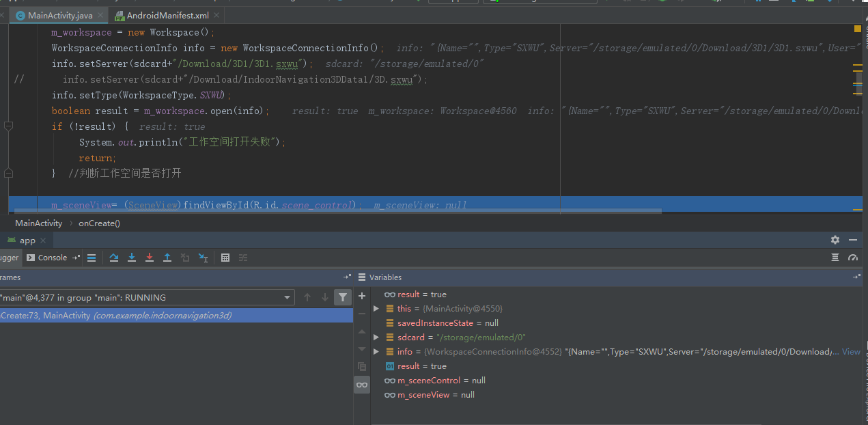Viewport: 868px width, 425px height.
Task: Click the info.setType(WorkspaceType.SXWU) line
Action: [x=142, y=95]
